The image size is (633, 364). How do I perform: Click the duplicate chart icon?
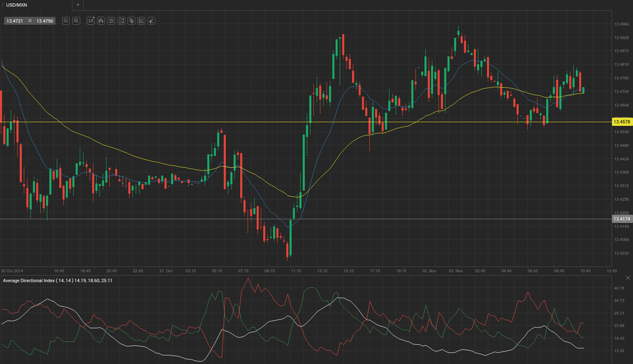point(131,21)
